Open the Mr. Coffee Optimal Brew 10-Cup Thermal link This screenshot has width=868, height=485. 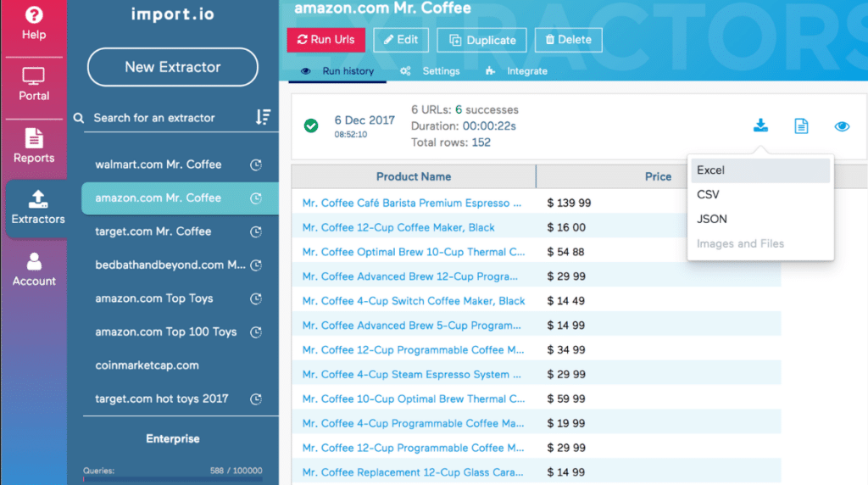point(414,252)
